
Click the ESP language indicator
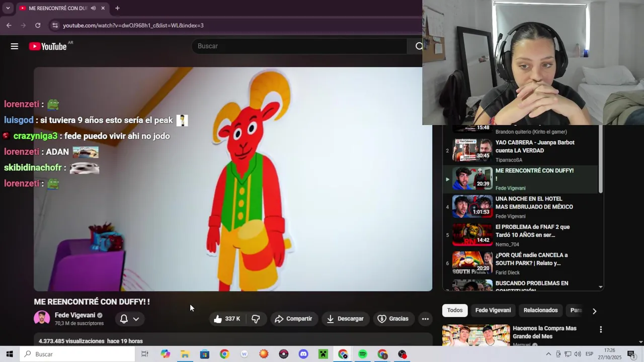pyautogui.click(x=589, y=354)
